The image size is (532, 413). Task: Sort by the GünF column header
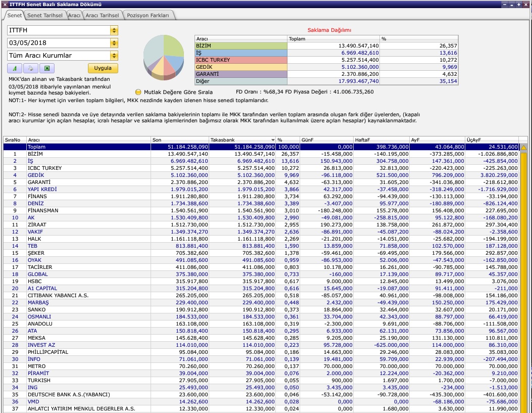point(326,140)
